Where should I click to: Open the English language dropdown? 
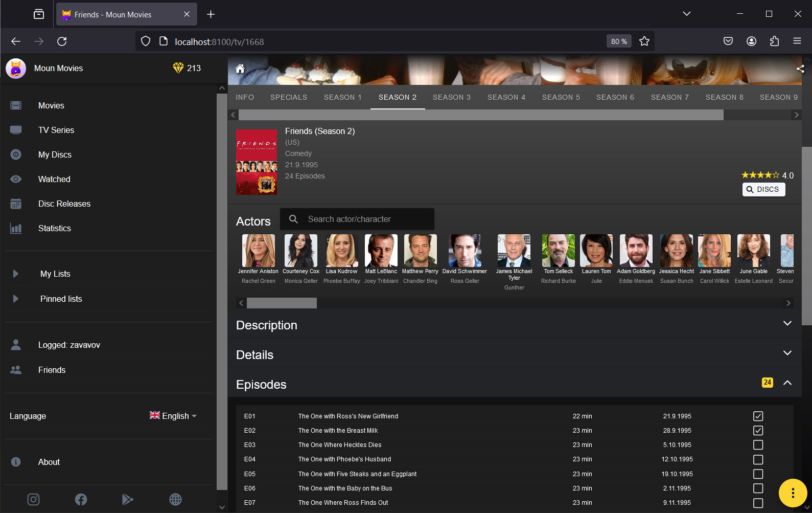[x=173, y=416]
